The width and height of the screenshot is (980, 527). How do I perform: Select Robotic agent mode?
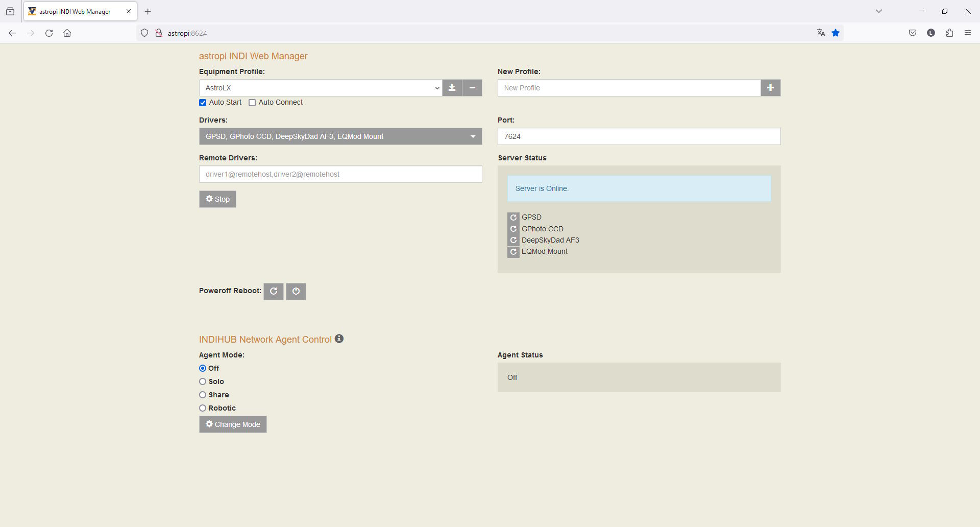(203, 408)
